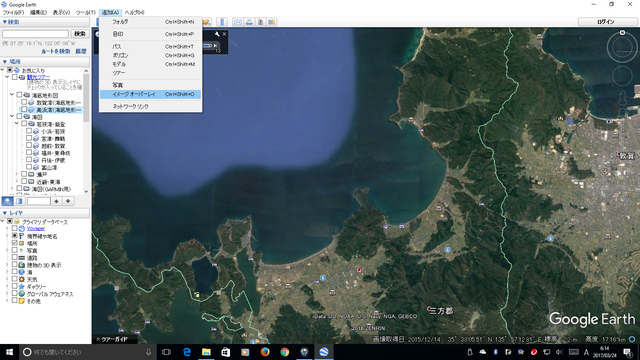Click the search text input field

pyautogui.click(x=36, y=34)
